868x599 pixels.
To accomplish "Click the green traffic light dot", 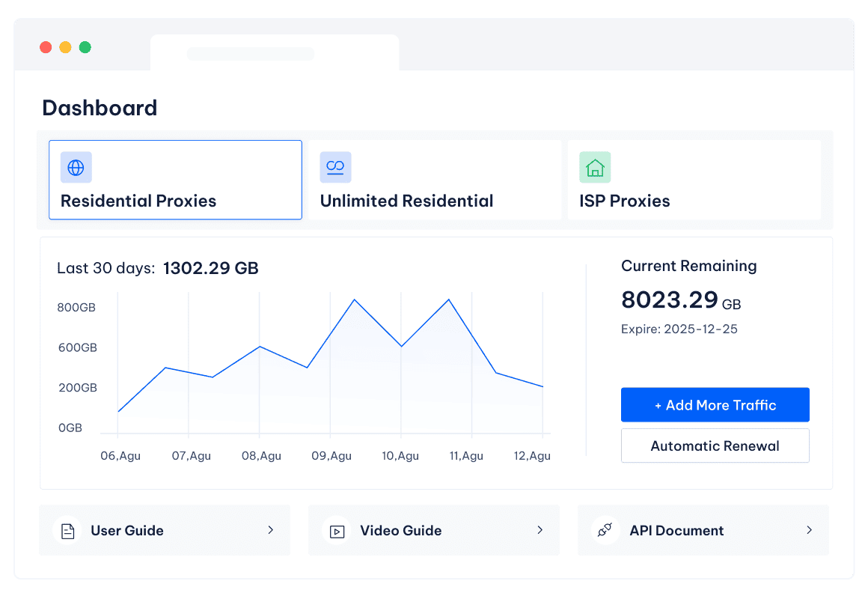I will tap(85, 47).
